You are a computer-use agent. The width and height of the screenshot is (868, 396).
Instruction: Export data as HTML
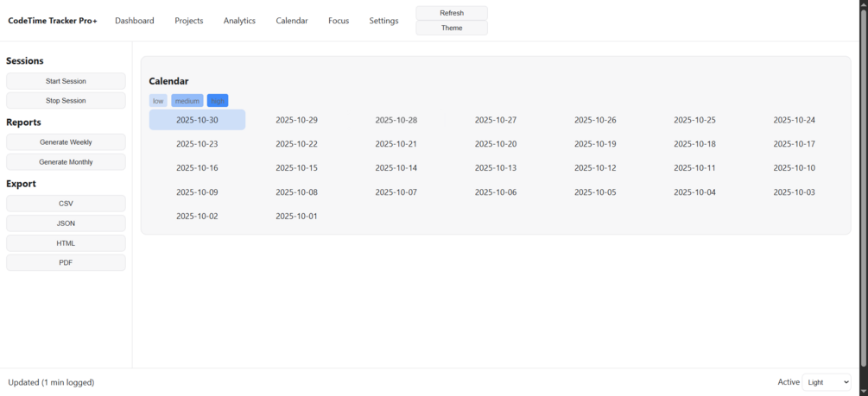66,242
